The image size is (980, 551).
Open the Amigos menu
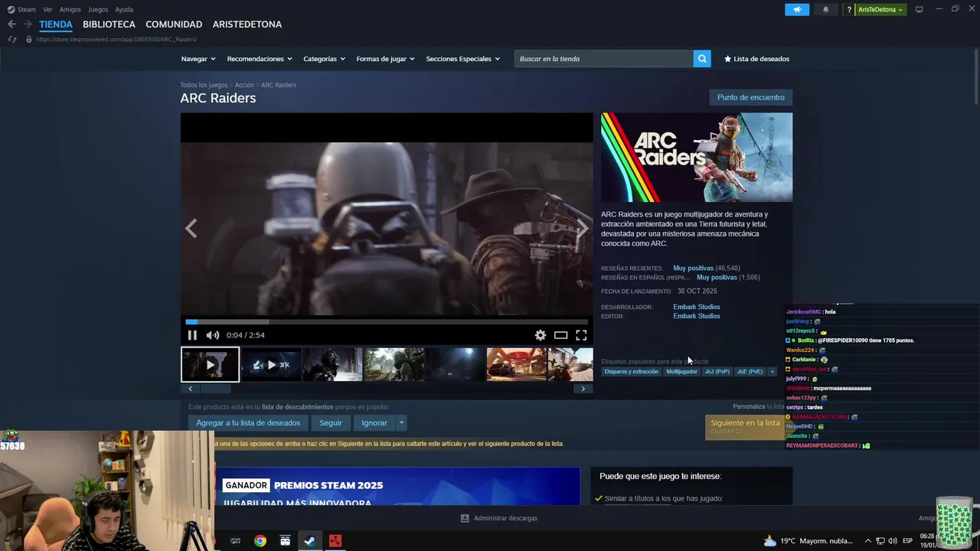[x=70, y=10]
